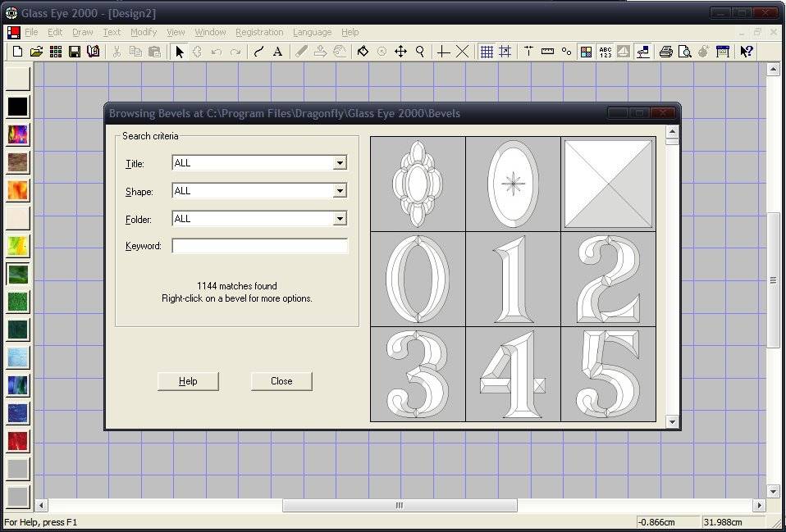This screenshot has width=786, height=532.
Task: Click the Close button in dialog
Action: (x=281, y=381)
